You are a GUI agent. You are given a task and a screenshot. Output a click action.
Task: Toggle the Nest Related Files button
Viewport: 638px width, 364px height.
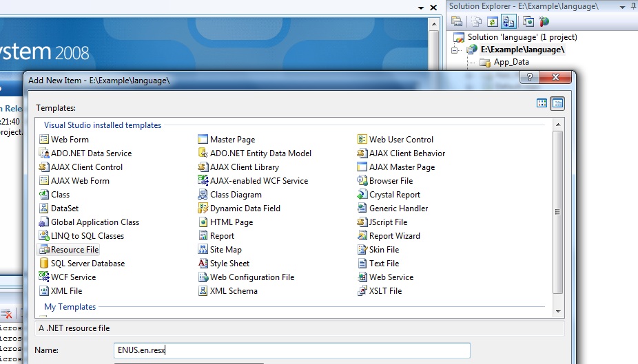tap(508, 21)
